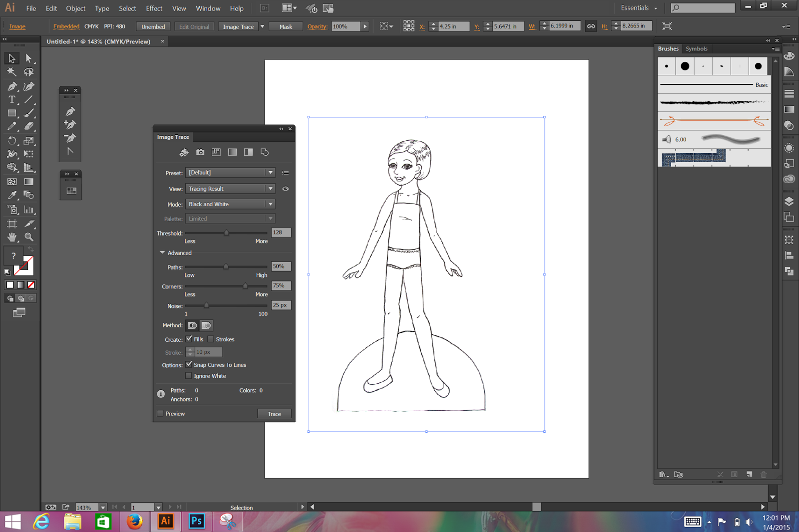Open the Mode dropdown showing Black and White

(x=230, y=204)
